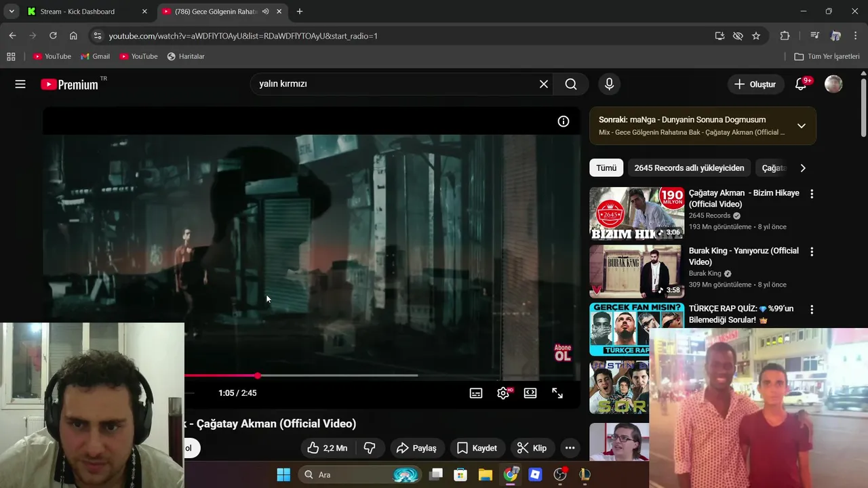Click Oluştur create button
This screenshot has height=488, width=868.
click(755, 84)
